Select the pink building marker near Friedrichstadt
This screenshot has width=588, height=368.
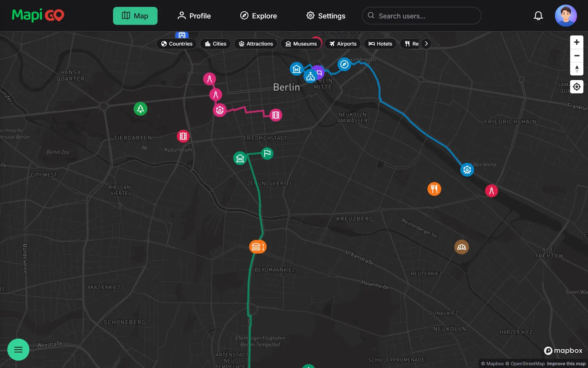(276, 115)
